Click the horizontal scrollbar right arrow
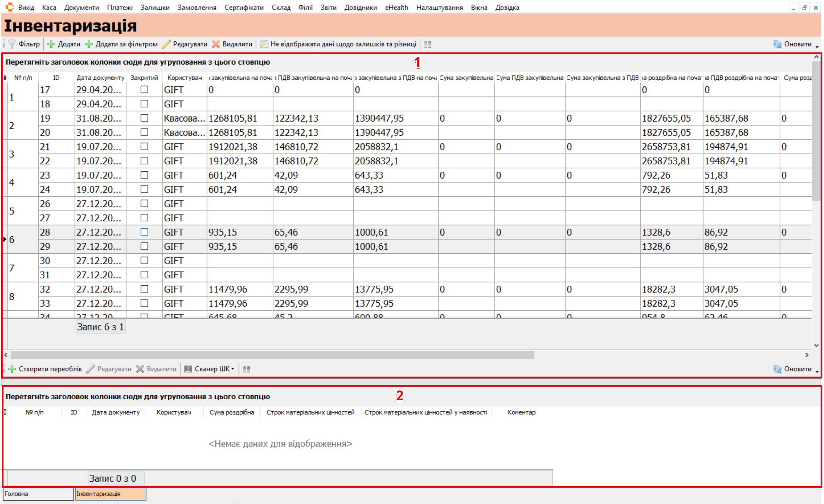 click(x=807, y=355)
